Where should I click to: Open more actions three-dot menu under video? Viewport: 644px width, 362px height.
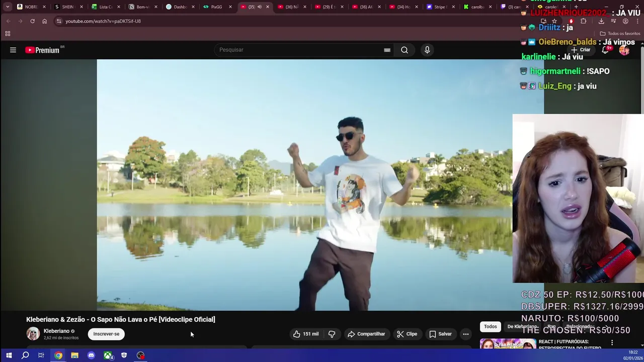(466, 334)
